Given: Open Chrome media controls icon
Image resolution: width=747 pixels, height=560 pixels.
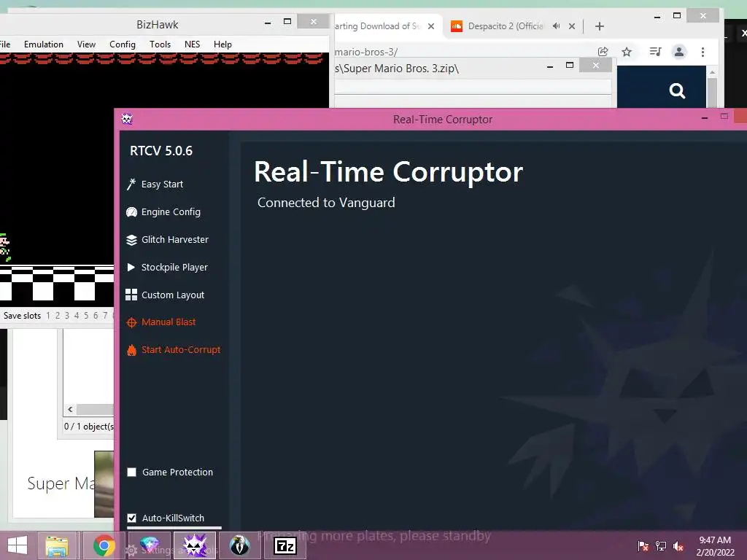Looking at the screenshot, I should click(656, 52).
